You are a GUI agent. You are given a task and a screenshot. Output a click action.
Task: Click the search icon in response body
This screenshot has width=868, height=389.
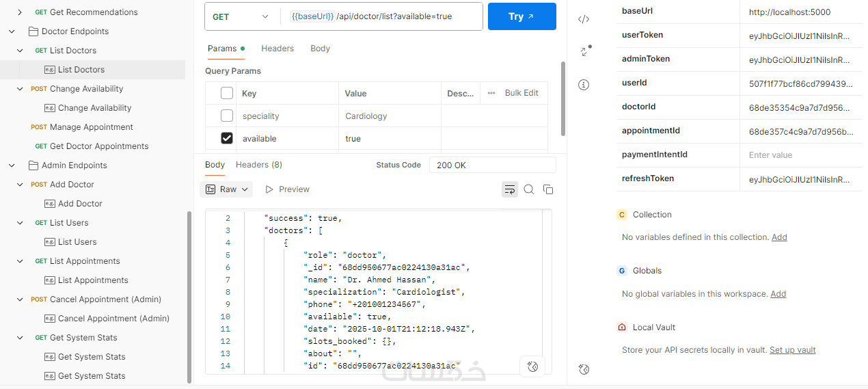click(x=529, y=189)
